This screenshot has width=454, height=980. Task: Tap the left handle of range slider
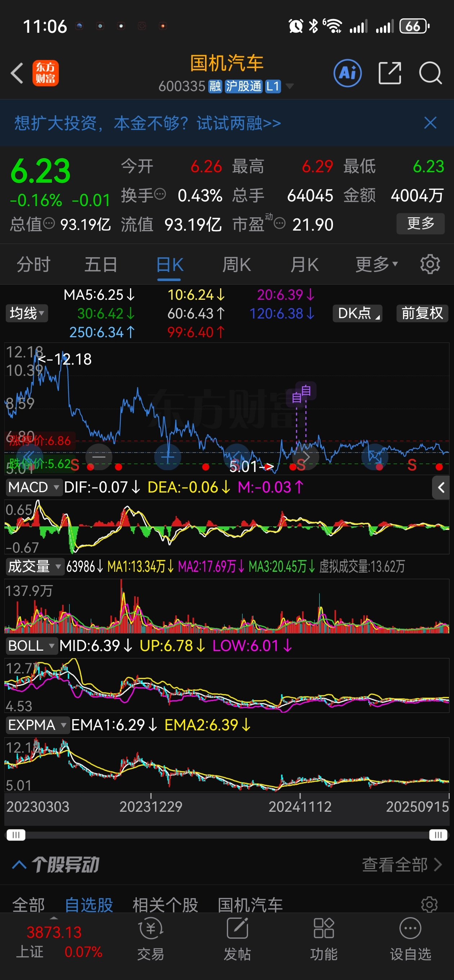coord(16,835)
